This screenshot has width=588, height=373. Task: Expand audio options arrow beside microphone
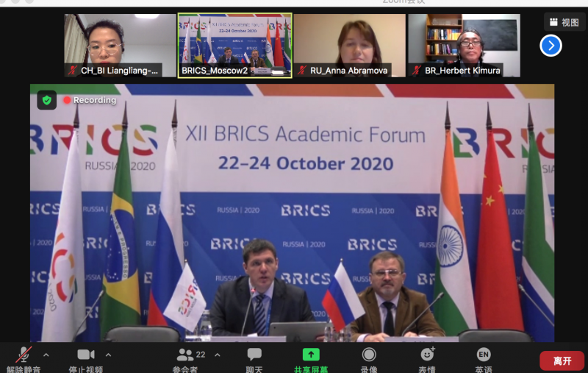point(46,355)
